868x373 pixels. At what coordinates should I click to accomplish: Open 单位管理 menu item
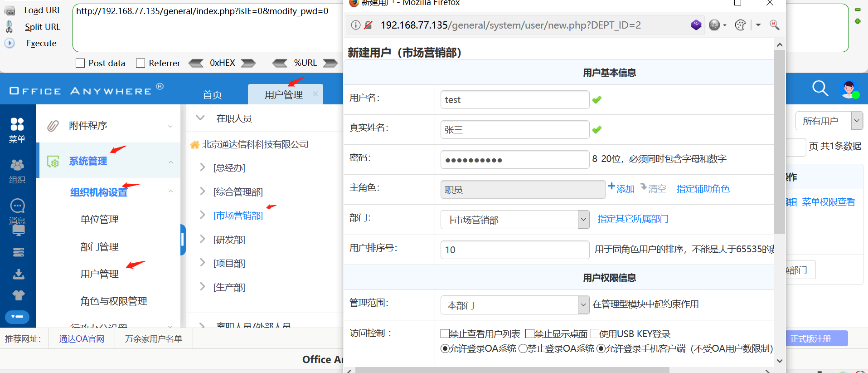(x=99, y=220)
